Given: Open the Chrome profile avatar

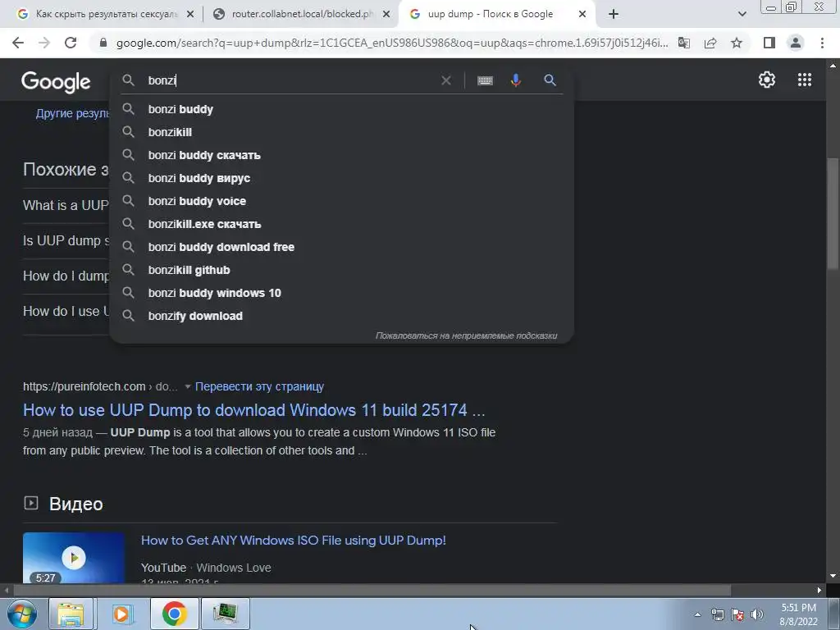Looking at the screenshot, I should coord(796,43).
